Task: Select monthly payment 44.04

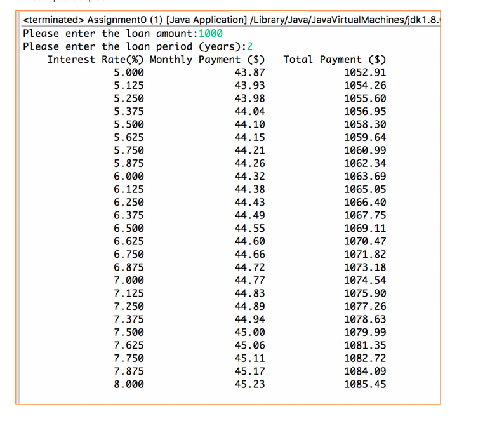Action: click(249, 111)
